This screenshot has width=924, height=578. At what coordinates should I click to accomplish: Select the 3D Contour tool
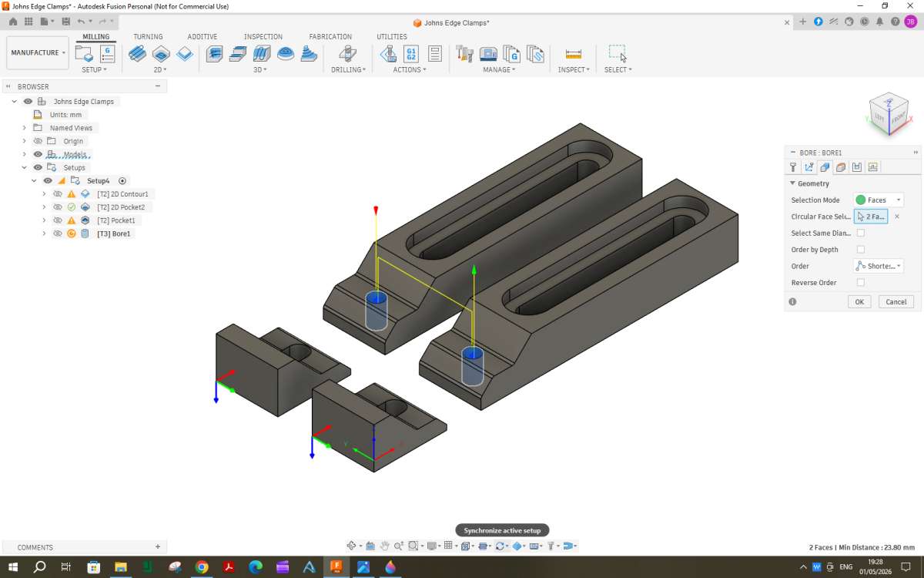click(x=286, y=54)
